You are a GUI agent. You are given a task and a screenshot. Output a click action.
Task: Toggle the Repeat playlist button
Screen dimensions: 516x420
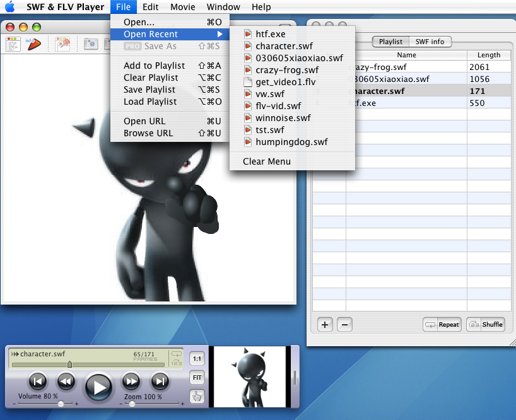click(442, 325)
